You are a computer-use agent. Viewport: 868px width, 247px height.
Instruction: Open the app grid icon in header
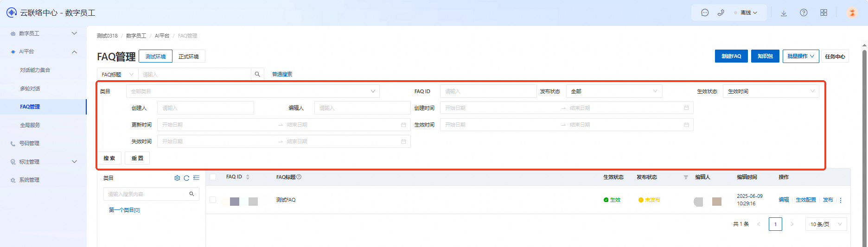[x=823, y=13]
